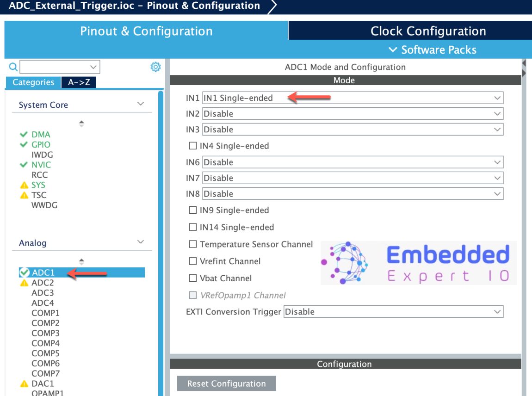Image resolution: width=532 pixels, height=396 pixels.
Task: Open the EXTI Conversion Trigger dropdown
Action: click(393, 312)
